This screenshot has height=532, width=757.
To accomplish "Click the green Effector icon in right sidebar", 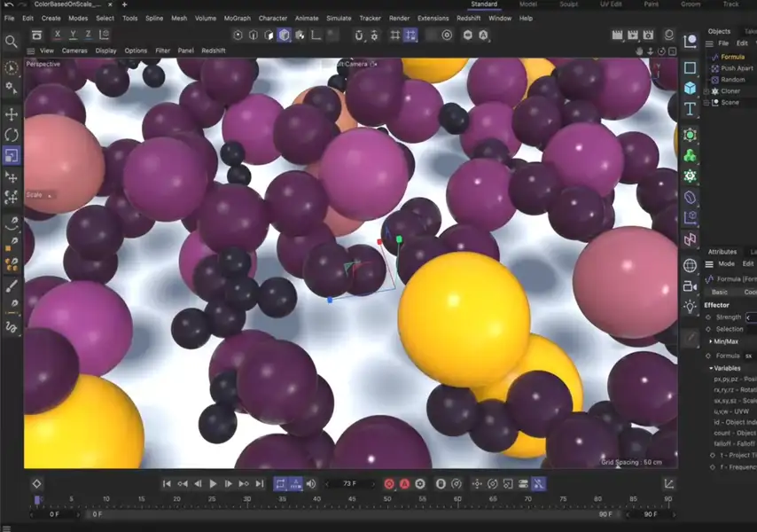I will (690, 135).
